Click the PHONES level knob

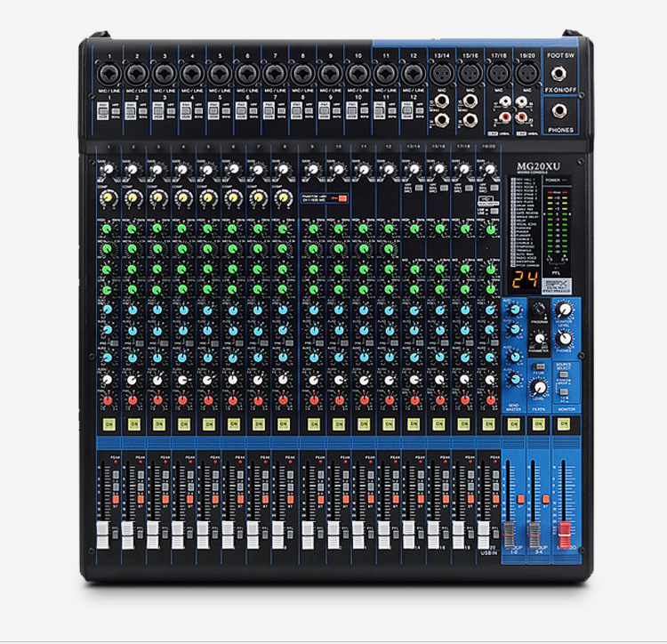click(x=565, y=339)
